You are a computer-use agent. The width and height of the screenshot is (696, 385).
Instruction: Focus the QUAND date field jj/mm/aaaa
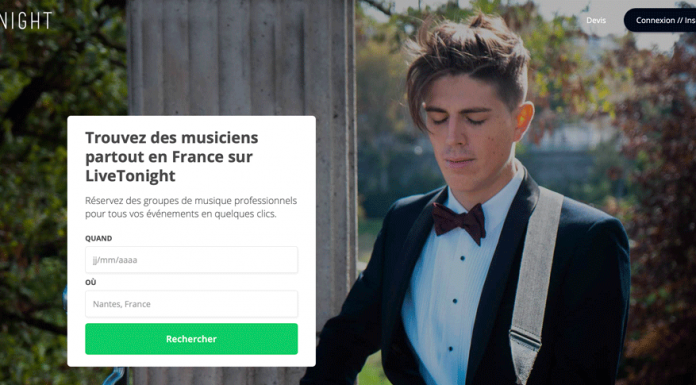(191, 260)
